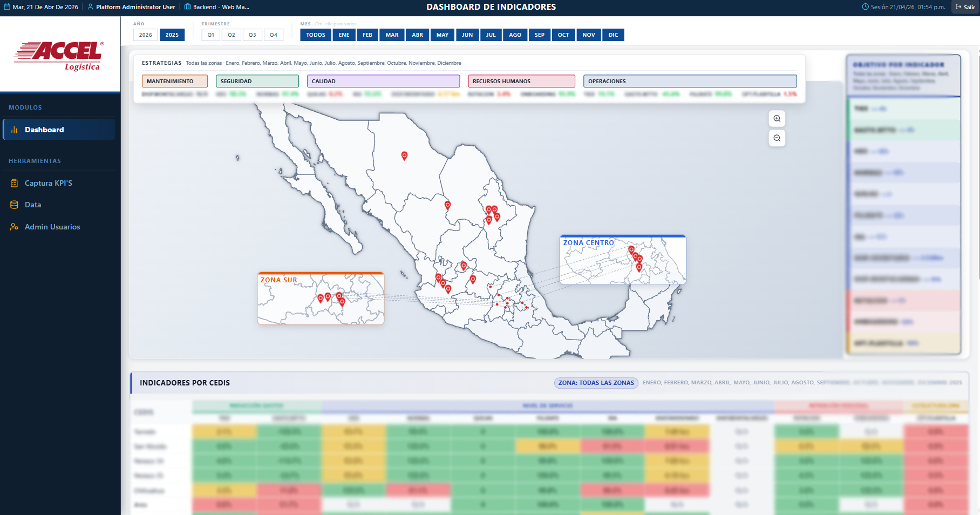
Task: Filter by quarter Q4
Action: click(274, 35)
